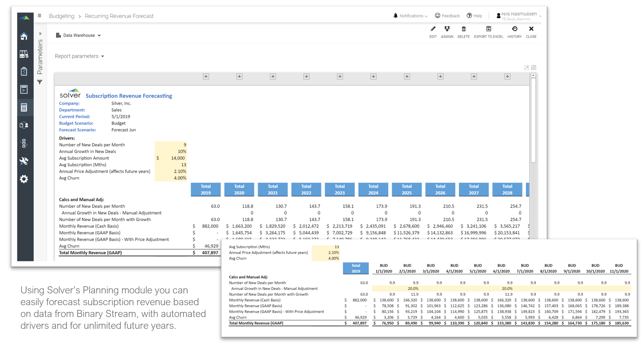Open the Data Warehouse dropdown
644x362 pixels.
pyautogui.click(x=78, y=35)
